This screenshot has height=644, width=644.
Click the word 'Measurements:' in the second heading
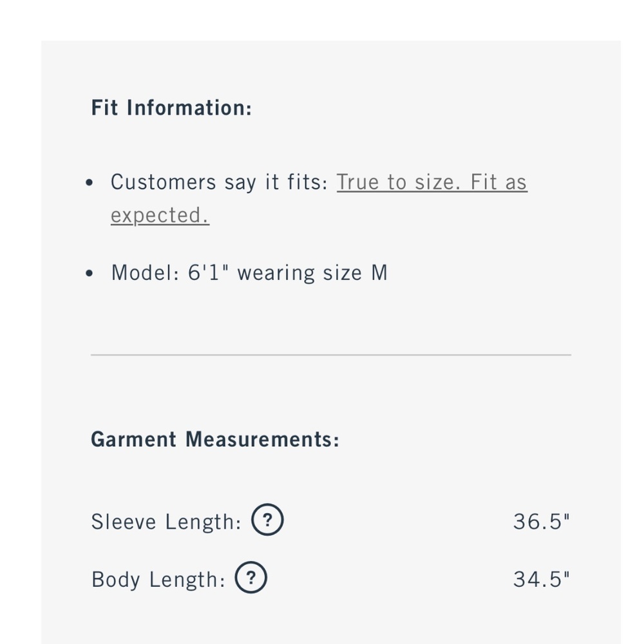click(263, 439)
